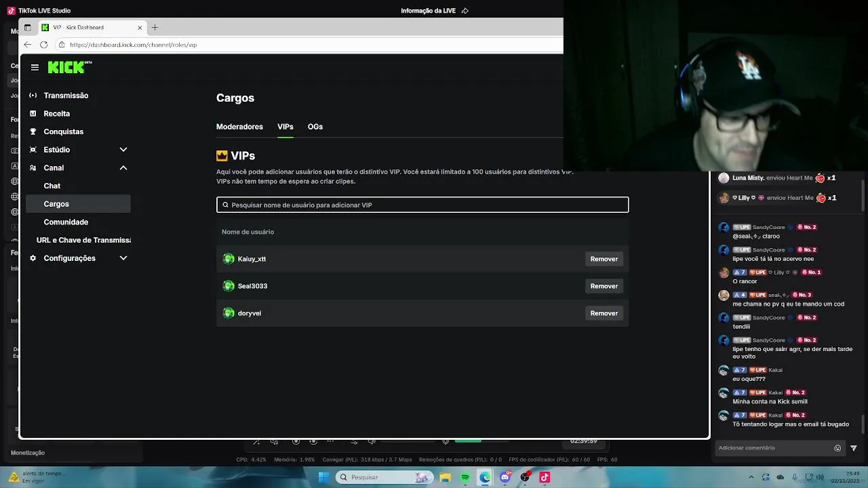The width and height of the screenshot is (868, 488).
Task: Click Seal3033 avatar icon
Action: point(229,286)
